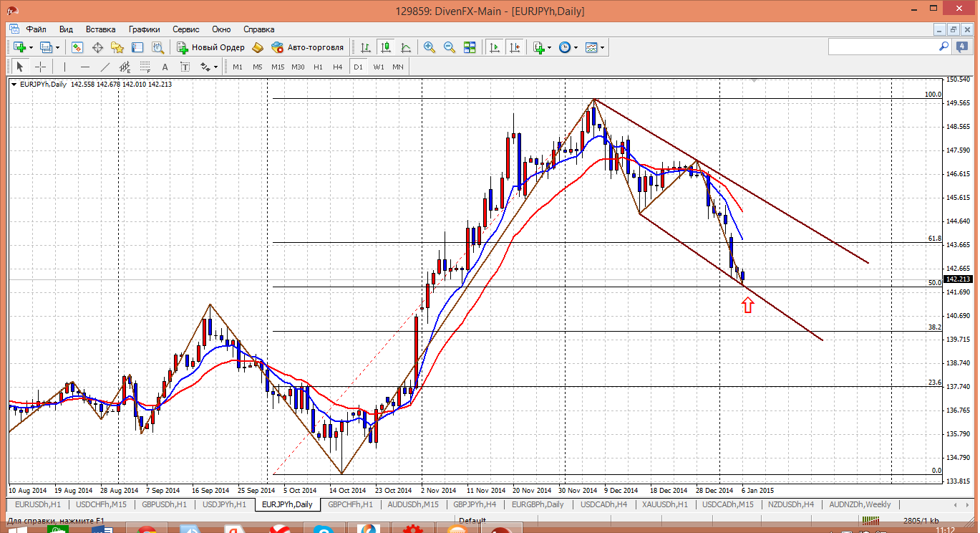Expand the new chart dropdown arrow
This screenshot has width=980, height=533.
point(30,47)
